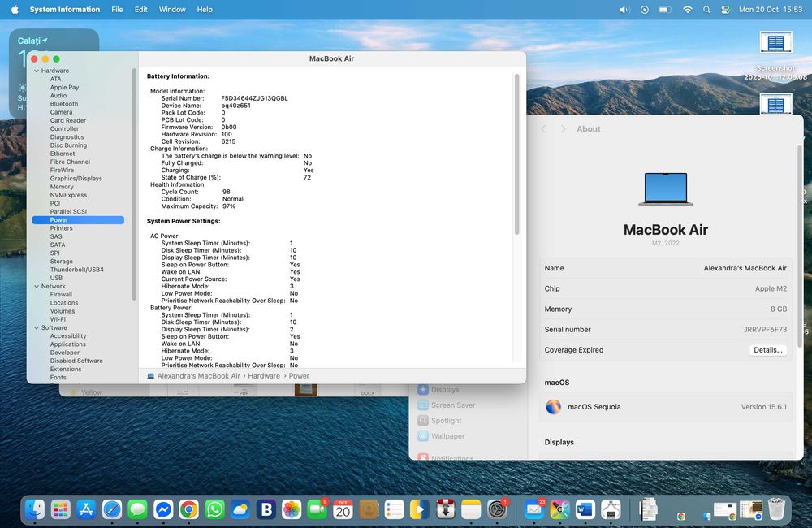Open the Window menu
The height and width of the screenshot is (528, 812).
(x=172, y=10)
